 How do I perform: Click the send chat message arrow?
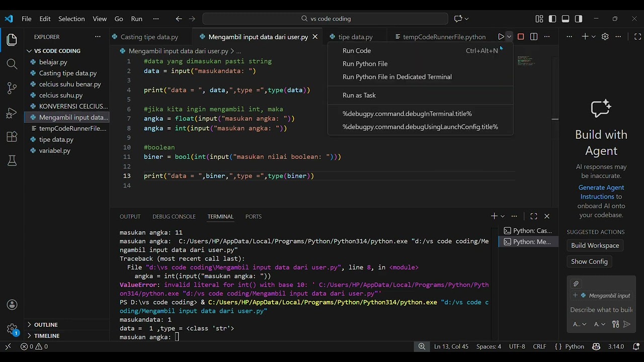[627, 324]
